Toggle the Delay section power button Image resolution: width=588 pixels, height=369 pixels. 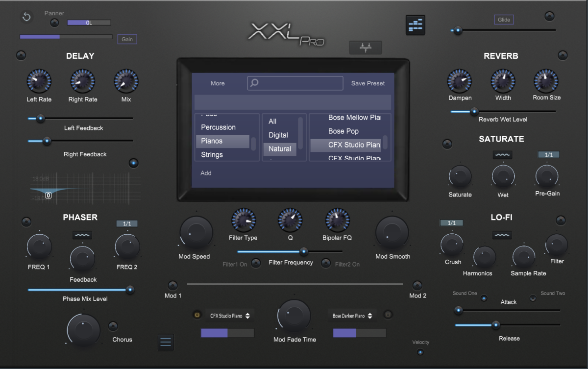pyautogui.click(x=21, y=55)
